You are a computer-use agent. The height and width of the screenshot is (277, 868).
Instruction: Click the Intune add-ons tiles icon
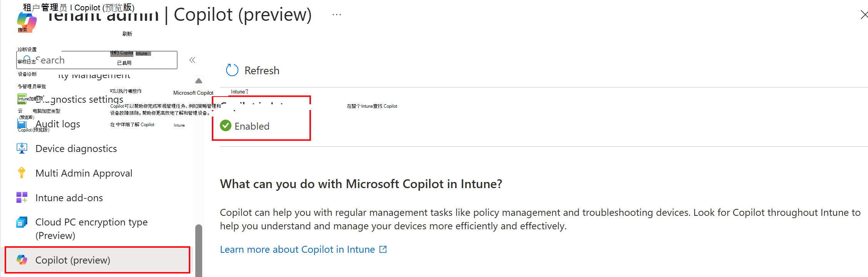pyautogui.click(x=22, y=197)
